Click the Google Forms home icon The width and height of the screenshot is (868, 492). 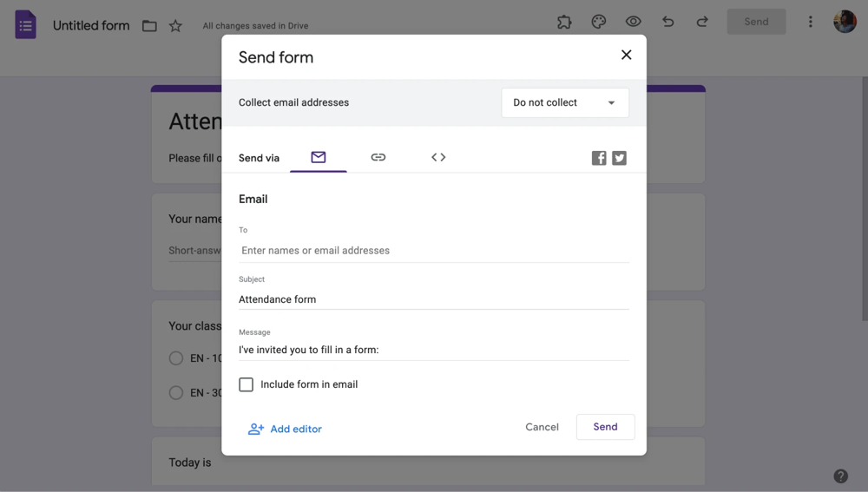(26, 24)
